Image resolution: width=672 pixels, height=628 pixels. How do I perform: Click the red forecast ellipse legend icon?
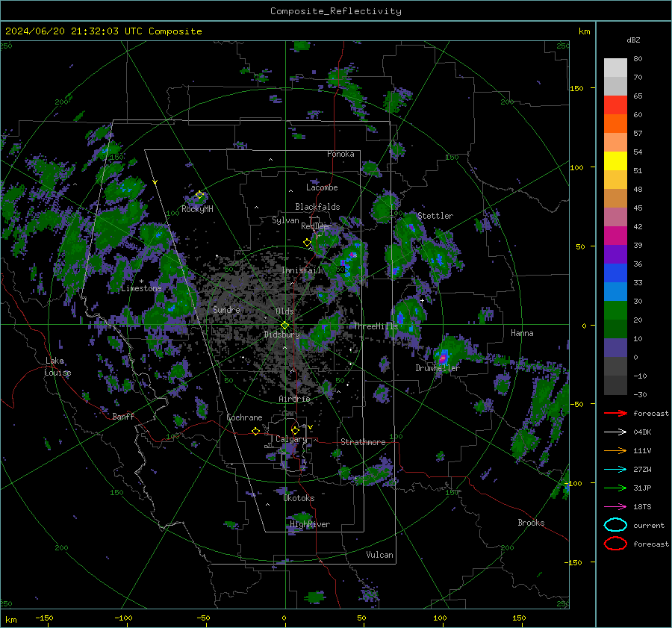coord(615,544)
